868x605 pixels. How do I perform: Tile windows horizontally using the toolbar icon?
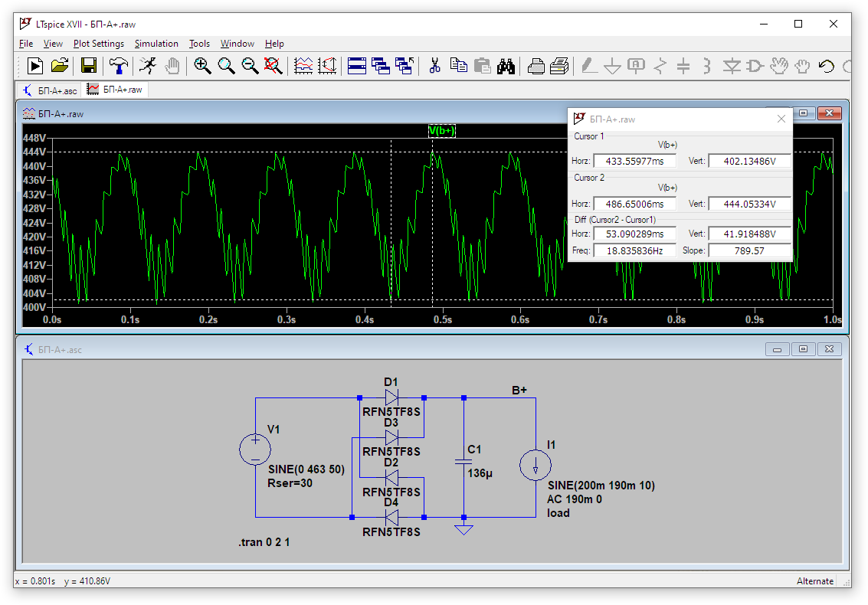[x=356, y=66]
